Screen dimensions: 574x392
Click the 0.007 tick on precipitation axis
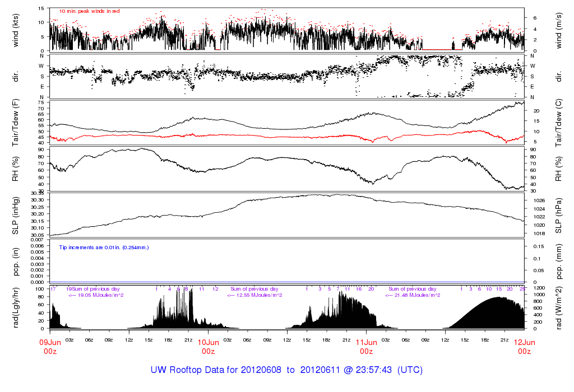coord(38,240)
